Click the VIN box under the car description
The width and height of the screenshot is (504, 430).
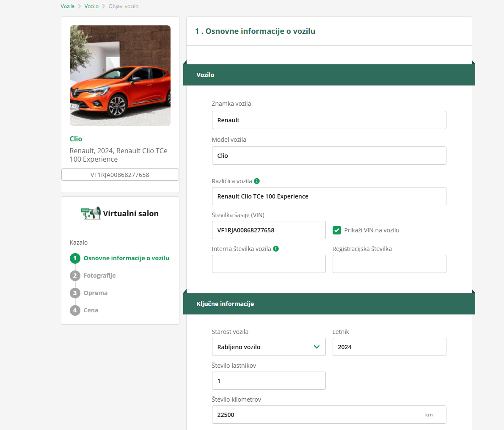(x=120, y=174)
